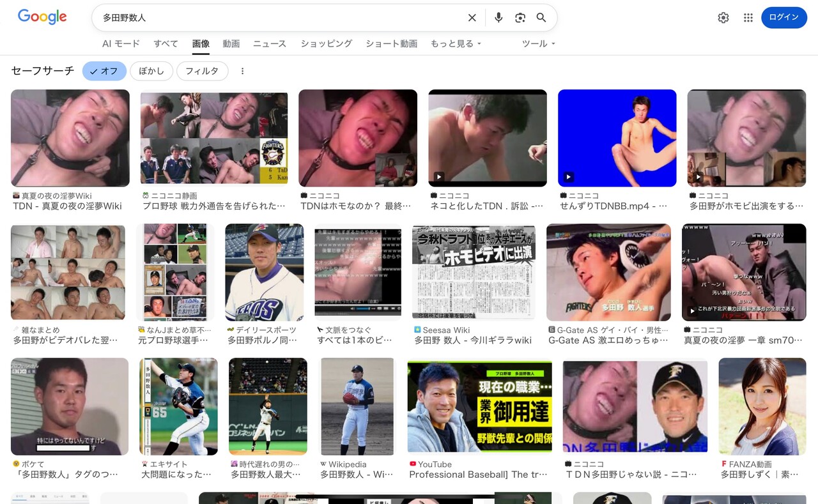Click the Wikipedia W favicon
Screen dimensions: 818x504
click(x=323, y=464)
